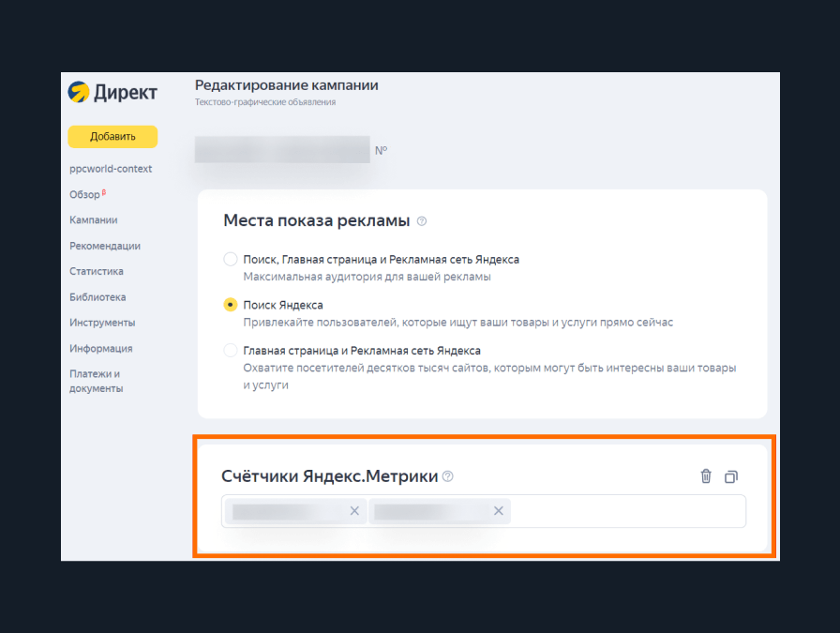Click the Metrica counters input field
This screenshot has height=633, width=840.
pos(484,511)
